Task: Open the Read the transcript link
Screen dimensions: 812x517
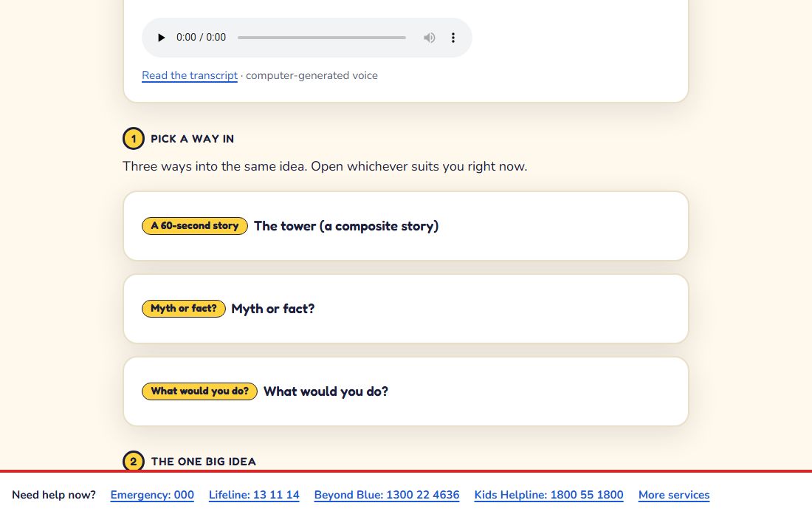Action: pos(190,75)
